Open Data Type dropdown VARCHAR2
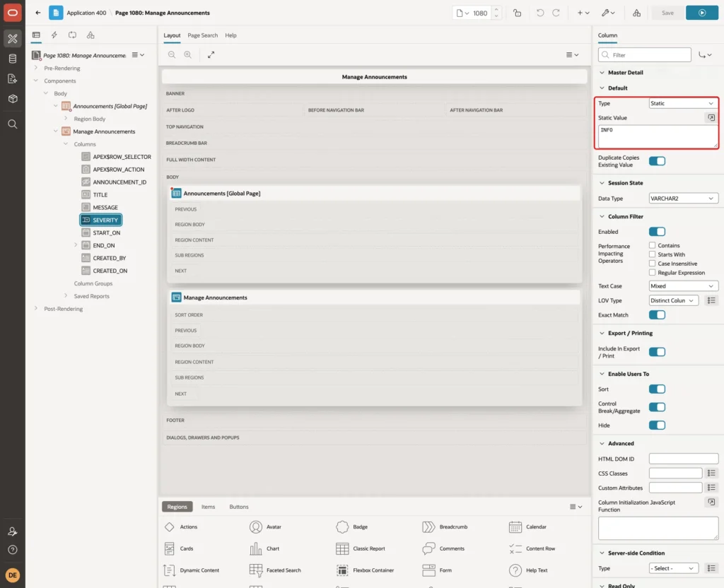The width and height of the screenshot is (724, 588). point(683,199)
